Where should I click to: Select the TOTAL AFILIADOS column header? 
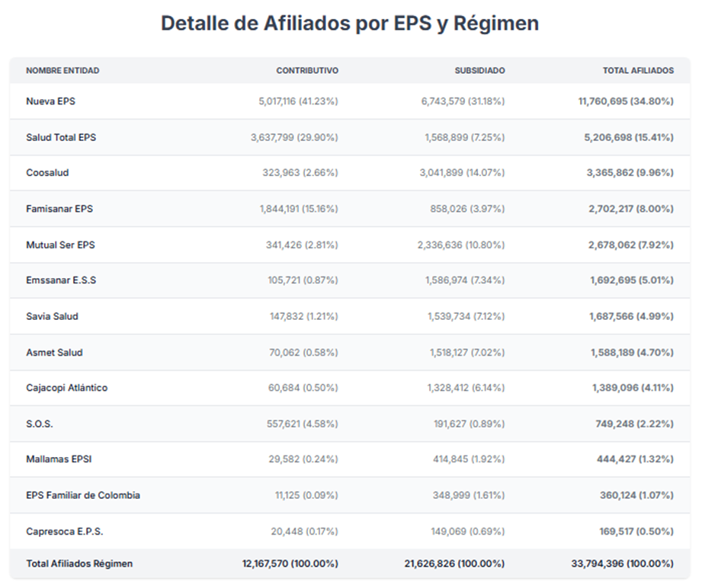coord(638,71)
